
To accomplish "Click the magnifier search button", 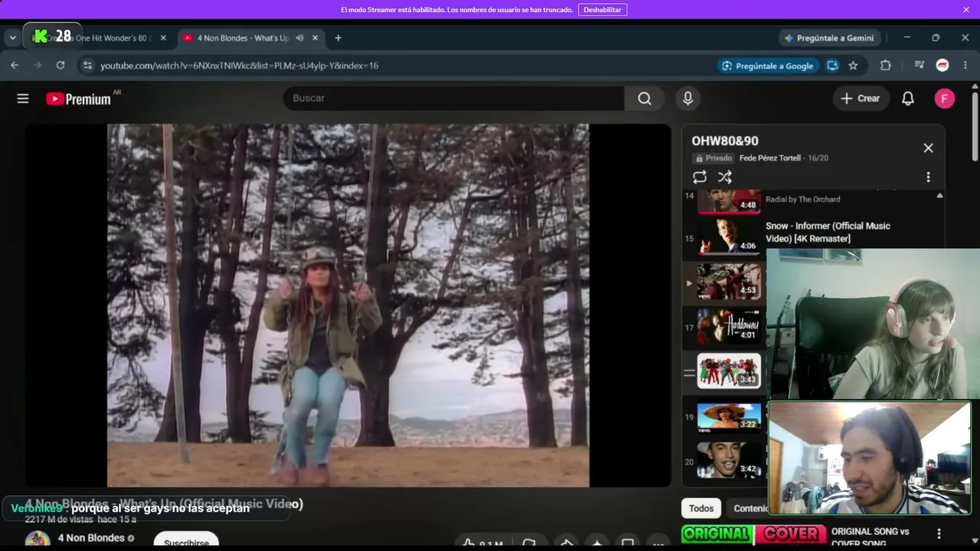I will pos(645,99).
